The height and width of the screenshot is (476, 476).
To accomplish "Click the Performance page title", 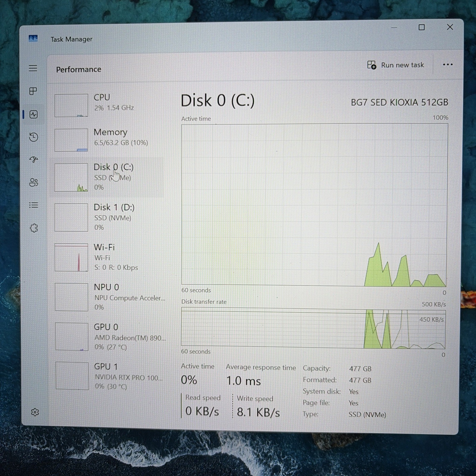I will (79, 69).
